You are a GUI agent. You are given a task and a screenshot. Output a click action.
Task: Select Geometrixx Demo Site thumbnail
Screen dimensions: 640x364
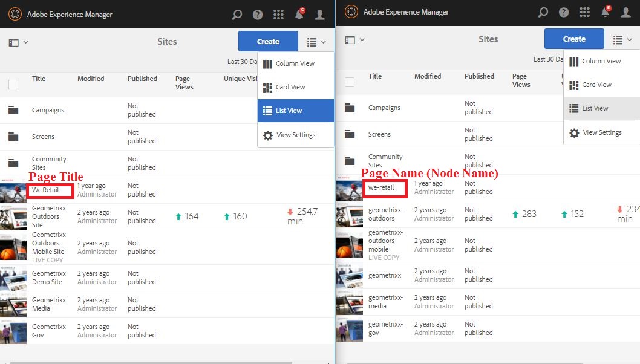click(13, 278)
